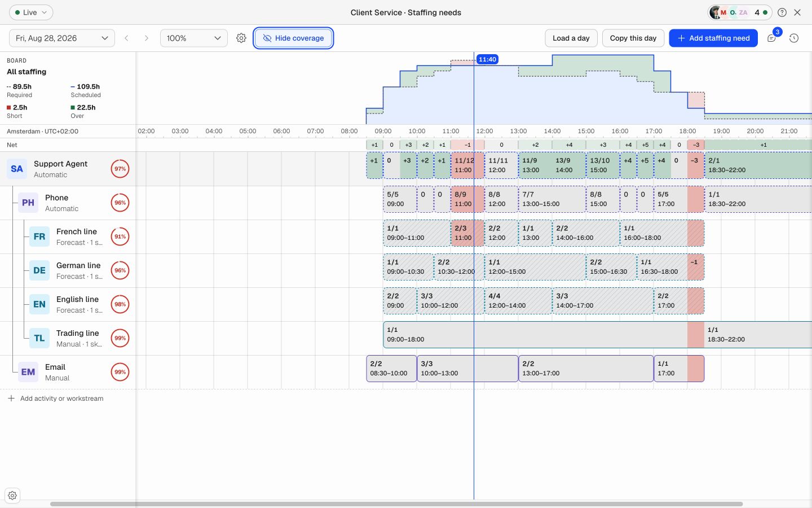Select Trading line block 18:30–22:00

(758, 335)
